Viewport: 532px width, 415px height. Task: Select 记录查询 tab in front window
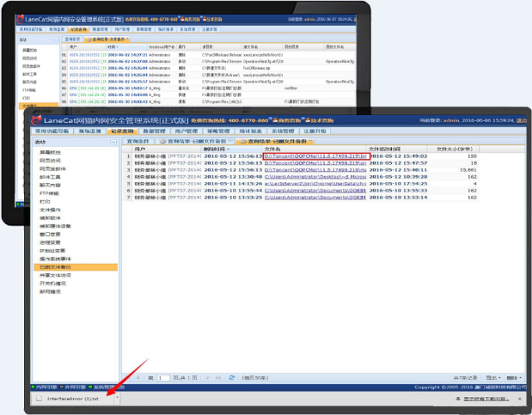pyautogui.click(x=122, y=131)
